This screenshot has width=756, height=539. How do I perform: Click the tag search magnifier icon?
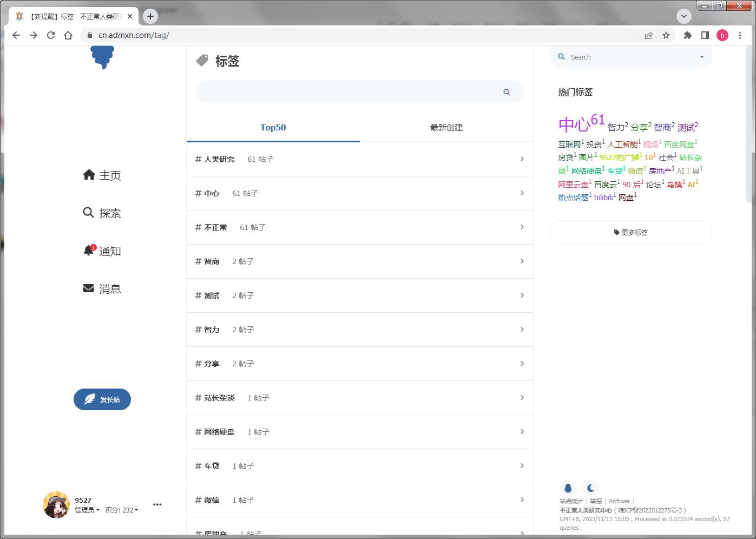[507, 92]
